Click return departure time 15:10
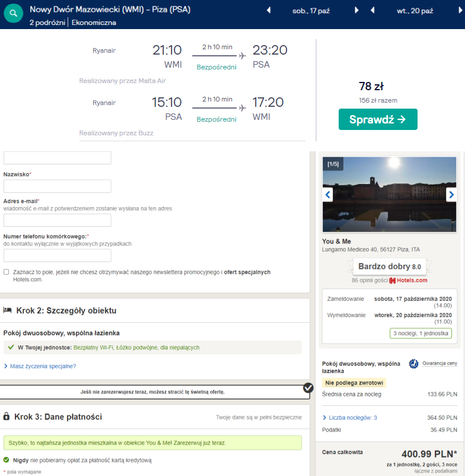The width and height of the screenshot is (465, 476). point(167,102)
